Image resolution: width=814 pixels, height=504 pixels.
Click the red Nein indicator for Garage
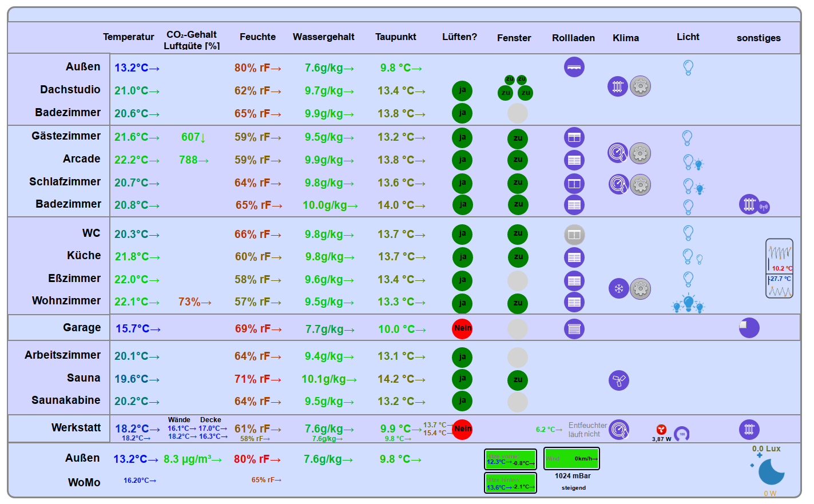(462, 328)
